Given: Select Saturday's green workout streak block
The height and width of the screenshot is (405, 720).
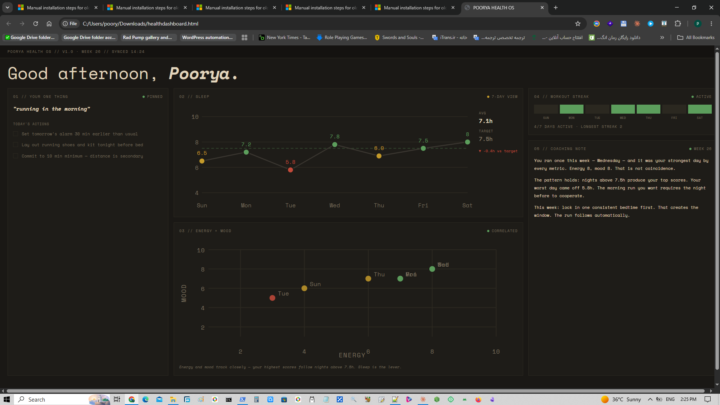Looking at the screenshot, I should (700, 109).
